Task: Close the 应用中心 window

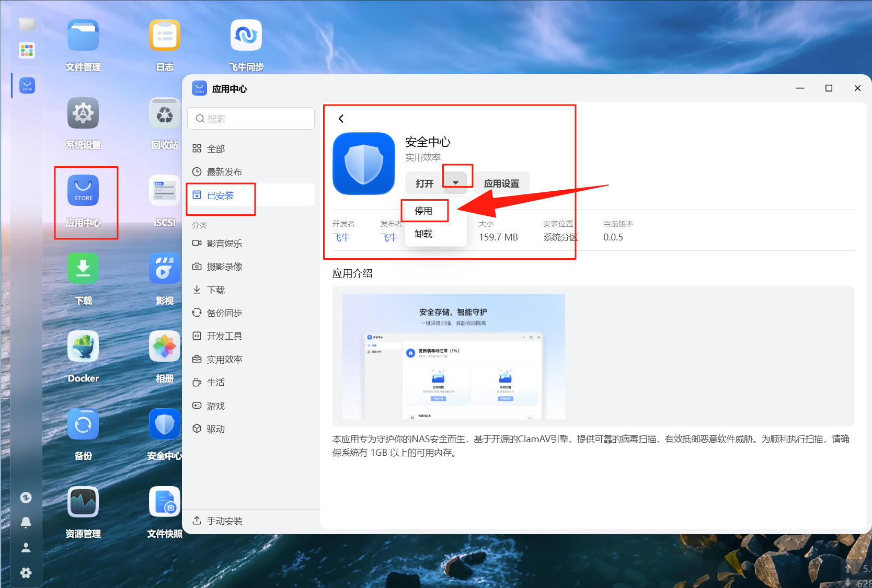Action: tap(857, 88)
